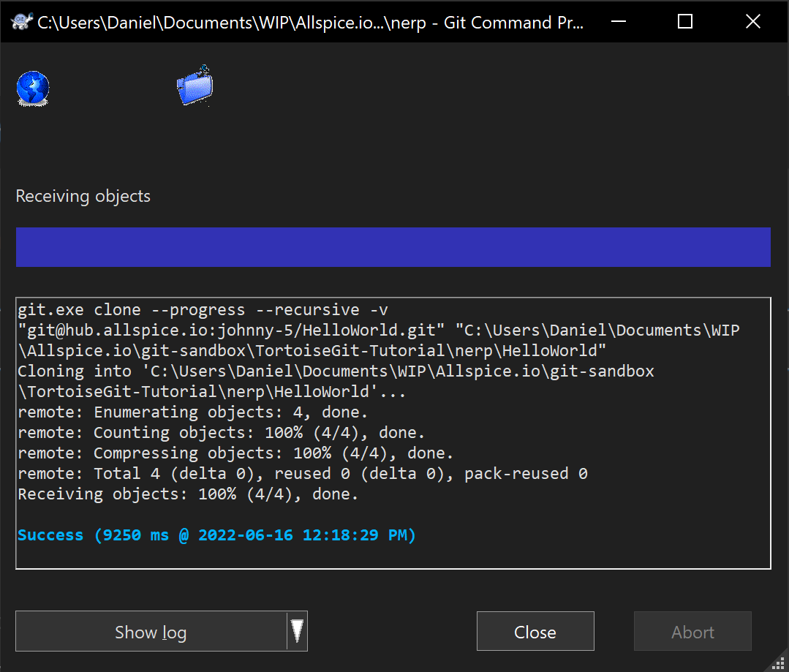
Task: Close the Git progress dialog with the Close button
Action: 535,631
